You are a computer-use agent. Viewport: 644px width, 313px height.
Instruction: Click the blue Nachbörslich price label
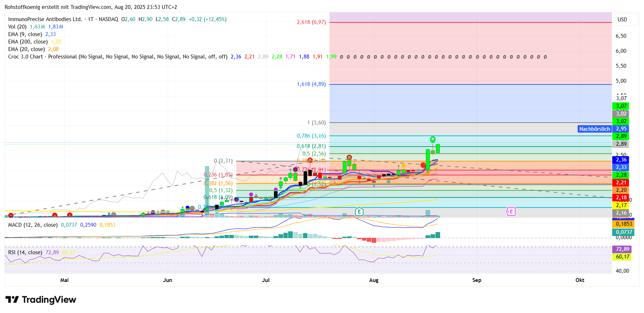[x=594, y=129]
